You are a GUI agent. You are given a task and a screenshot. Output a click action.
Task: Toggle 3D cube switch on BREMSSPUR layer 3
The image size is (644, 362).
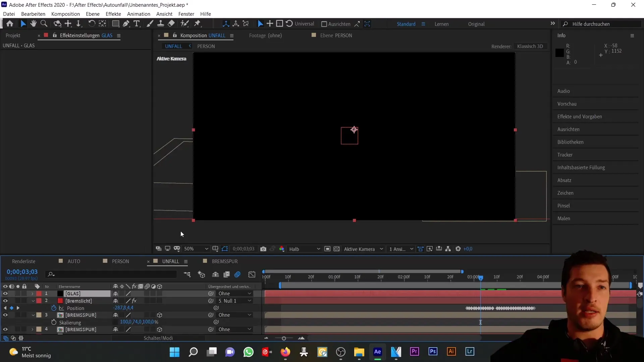(x=160, y=315)
